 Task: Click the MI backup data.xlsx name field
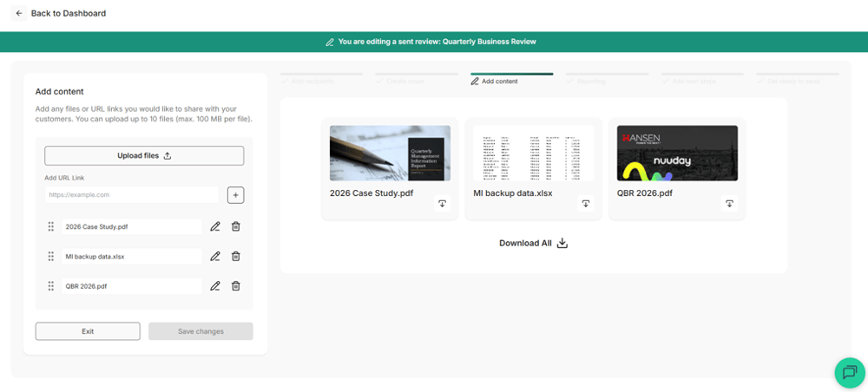132,257
